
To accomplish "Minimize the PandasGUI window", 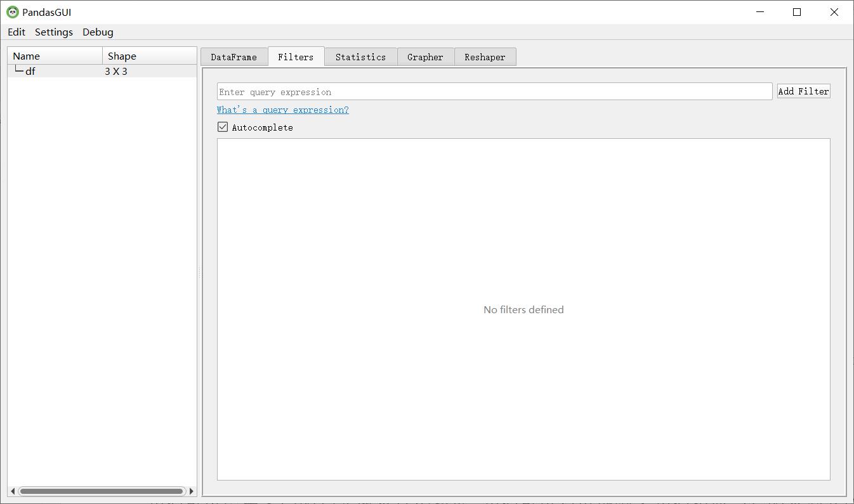I will pyautogui.click(x=760, y=12).
